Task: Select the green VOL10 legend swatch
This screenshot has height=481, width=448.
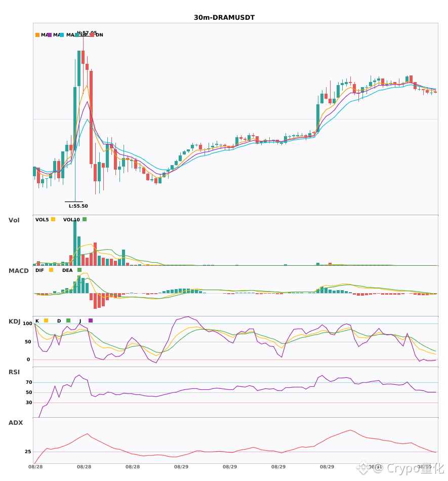Action: point(85,219)
